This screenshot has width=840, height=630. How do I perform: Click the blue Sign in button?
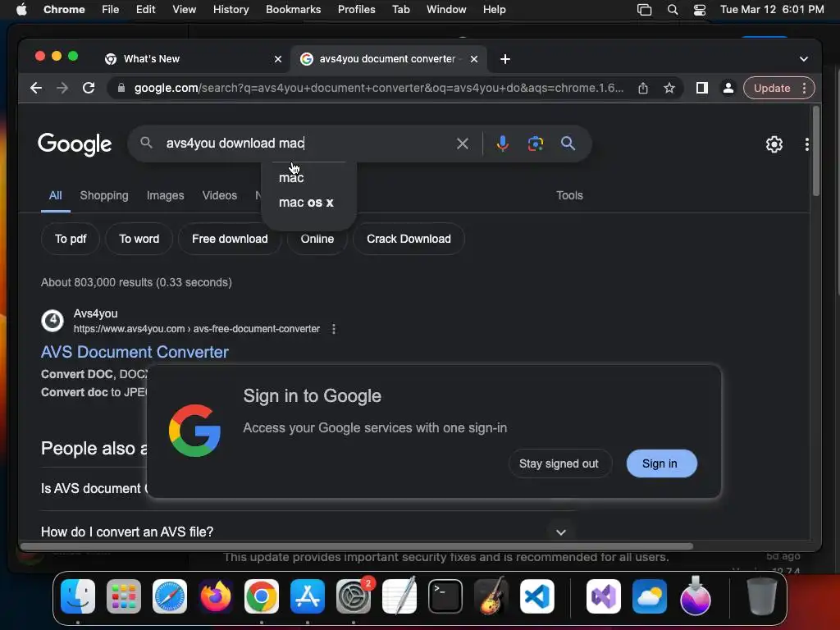pos(661,464)
